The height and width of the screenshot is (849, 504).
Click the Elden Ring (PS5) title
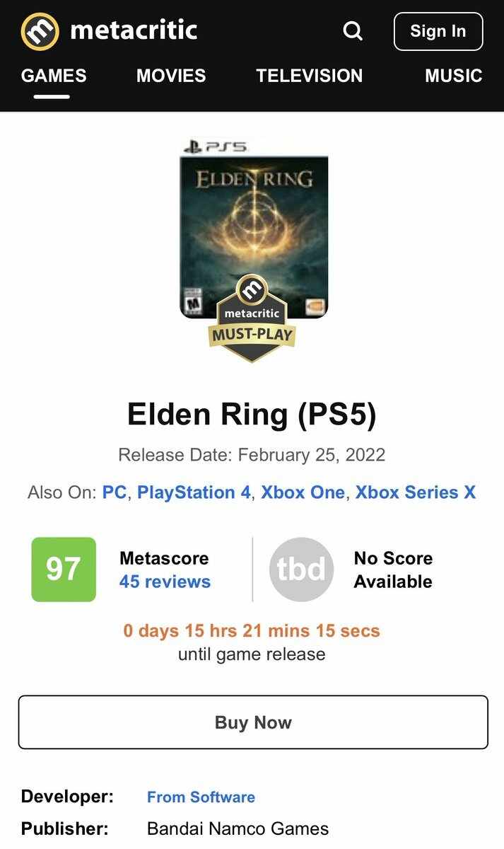(x=252, y=415)
